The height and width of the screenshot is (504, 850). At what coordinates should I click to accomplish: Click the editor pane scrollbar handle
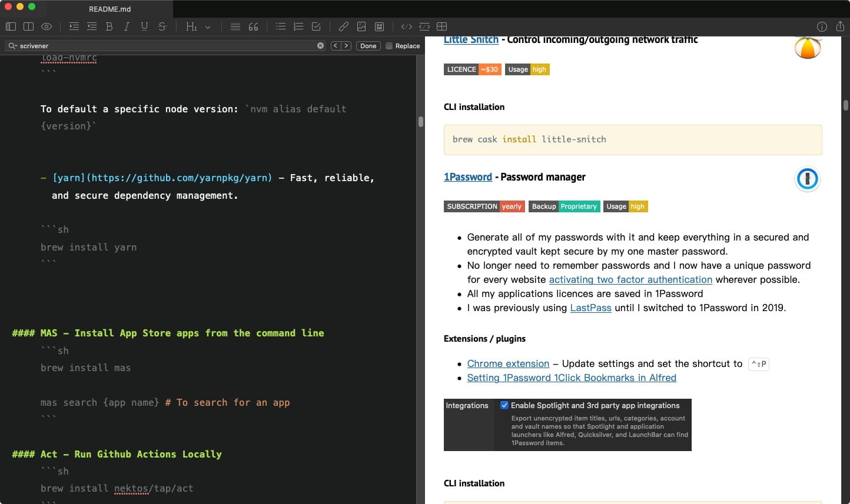[421, 122]
